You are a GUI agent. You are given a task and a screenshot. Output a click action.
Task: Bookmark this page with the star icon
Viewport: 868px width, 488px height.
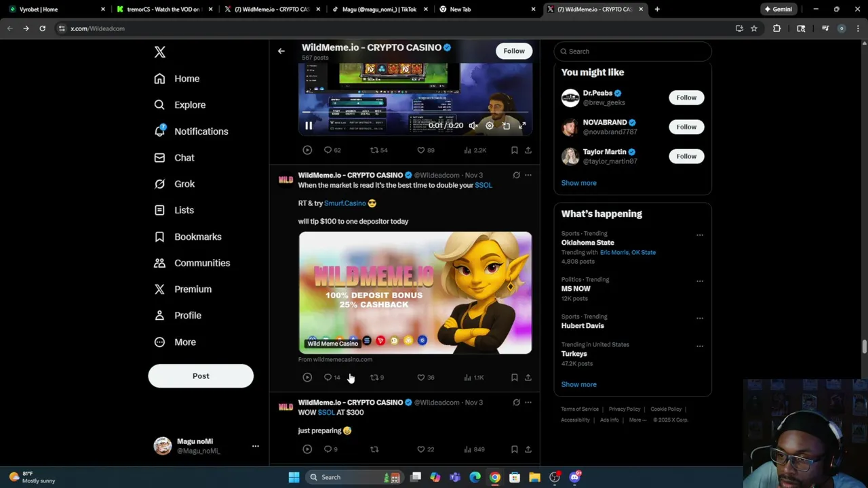tap(754, 28)
